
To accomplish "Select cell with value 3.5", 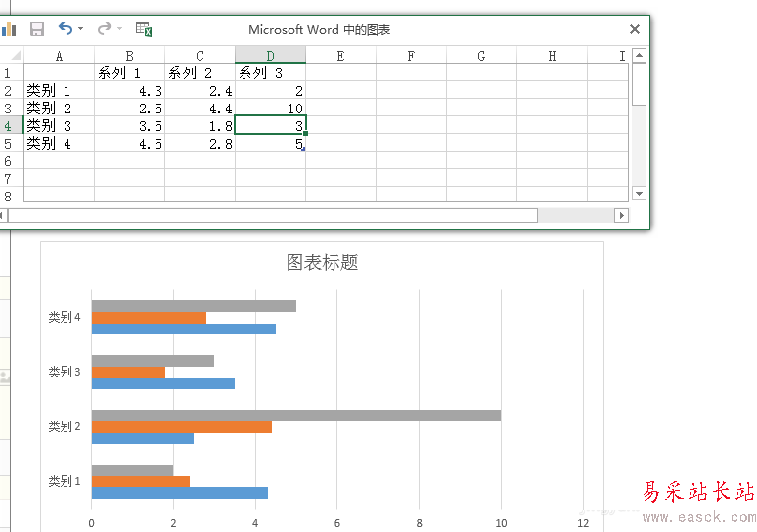I will pyautogui.click(x=129, y=125).
